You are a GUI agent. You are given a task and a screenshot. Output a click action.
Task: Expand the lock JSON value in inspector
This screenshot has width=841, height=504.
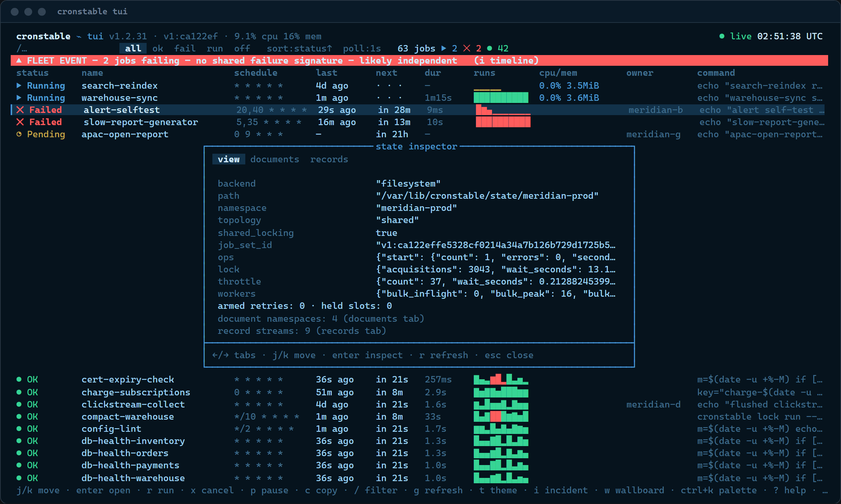point(496,269)
